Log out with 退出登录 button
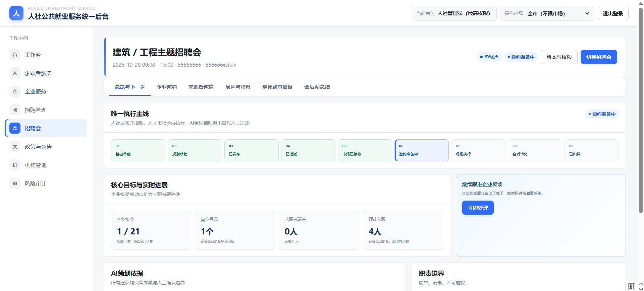The height and width of the screenshot is (291, 644). [613, 13]
